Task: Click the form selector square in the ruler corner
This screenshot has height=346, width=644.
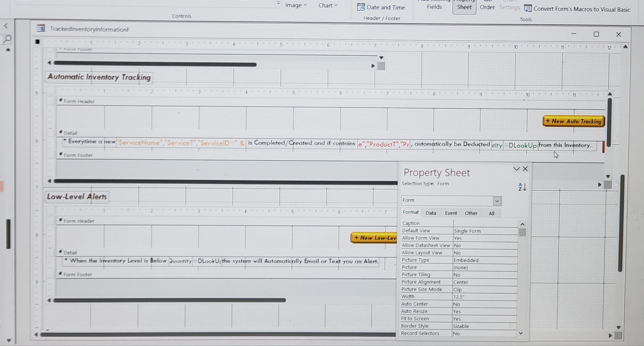Action: [x=37, y=42]
